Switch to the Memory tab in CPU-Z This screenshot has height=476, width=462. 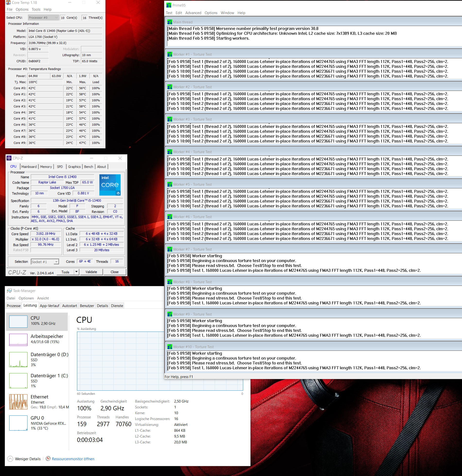coord(46,167)
